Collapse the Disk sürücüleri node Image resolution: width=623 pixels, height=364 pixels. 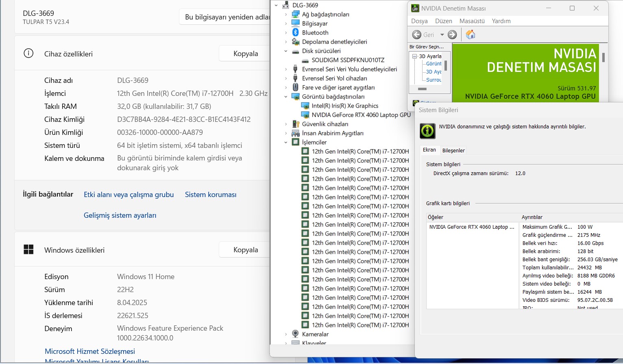(286, 51)
